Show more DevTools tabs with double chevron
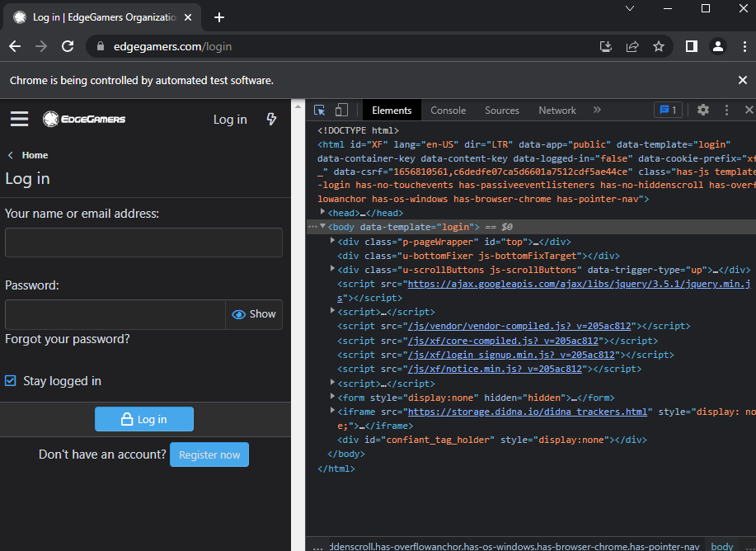This screenshot has height=551, width=756. (597, 110)
